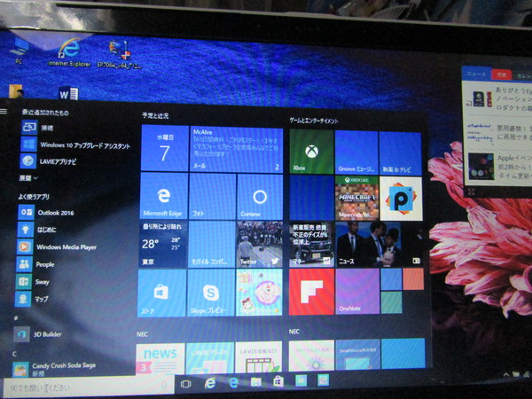Viewport: 532px width, 399px height.
Task: Open the Appleイベント news item in widget
Action: [x=499, y=167]
